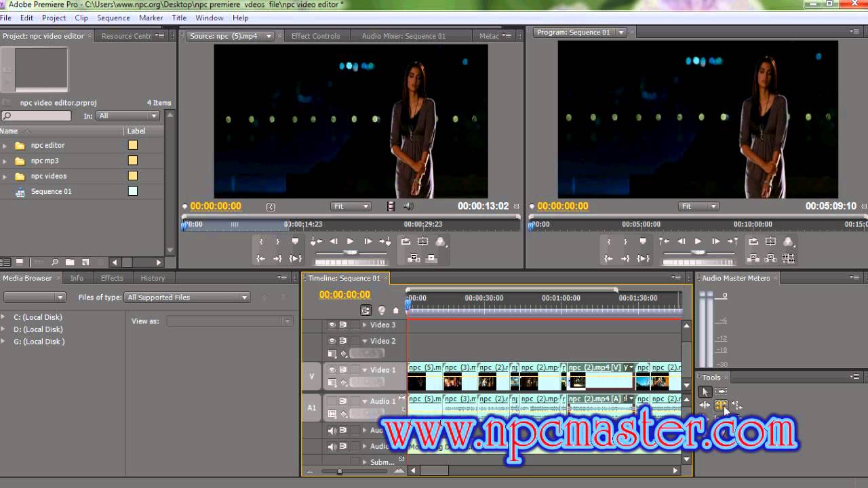This screenshot has width=868, height=488.
Task: Open Files of type dropdown
Action: pos(187,298)
